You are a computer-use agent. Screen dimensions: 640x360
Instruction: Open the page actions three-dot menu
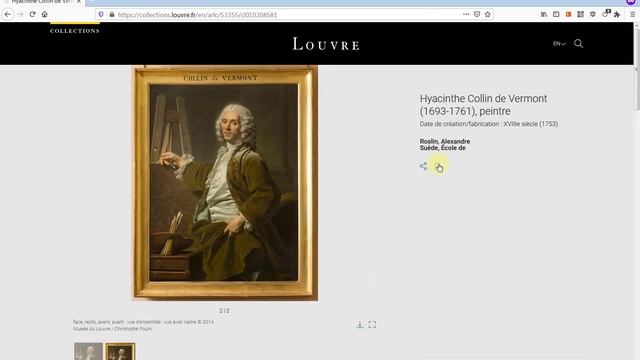(x=466, y=14)
